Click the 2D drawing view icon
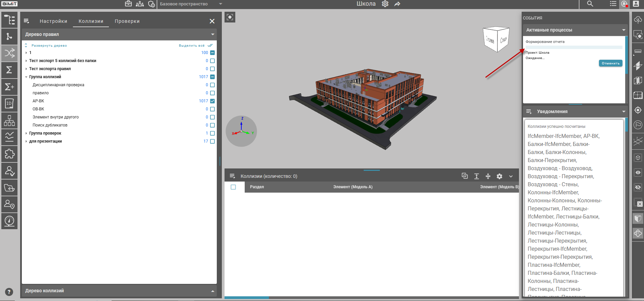This screenshot has height=301, width=644. click(x=9, y=104)
